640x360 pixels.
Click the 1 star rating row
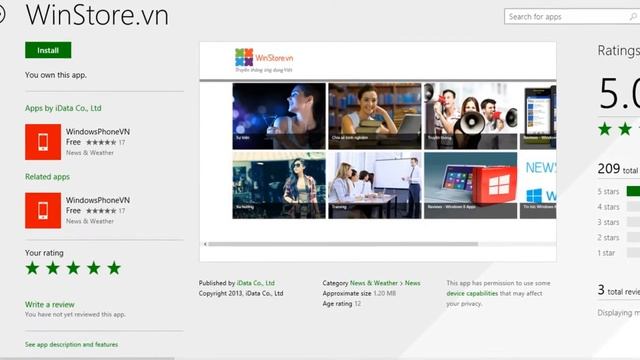click(x=618, y=253)
